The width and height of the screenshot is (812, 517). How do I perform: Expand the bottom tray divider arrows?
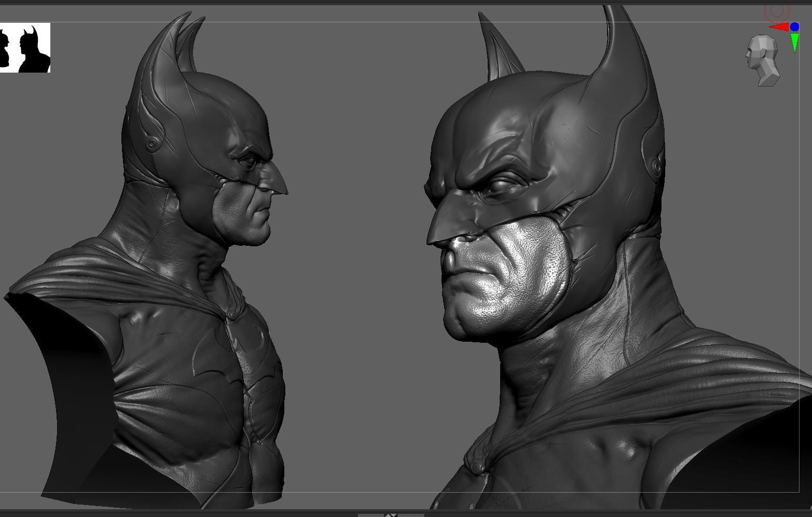[x=391, y=515]
